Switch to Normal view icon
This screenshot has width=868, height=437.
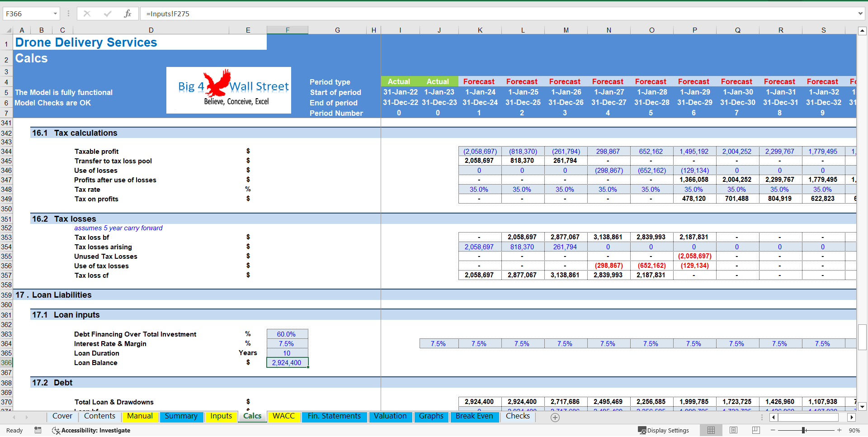click(711, 430)
